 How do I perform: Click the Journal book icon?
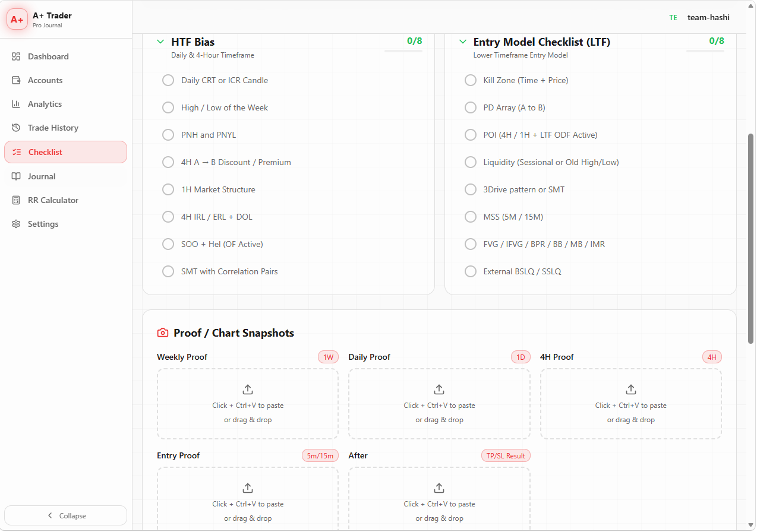pos(16,176)
